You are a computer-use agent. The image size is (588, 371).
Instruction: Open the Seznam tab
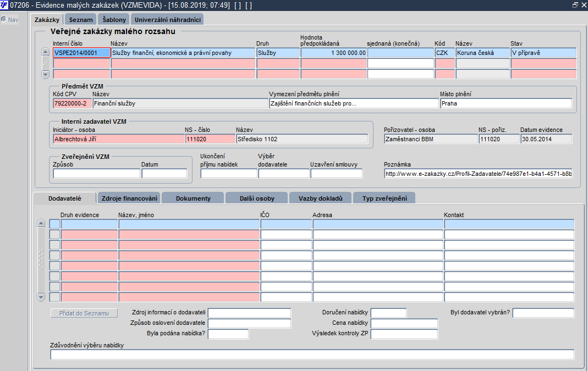click(x=81, y=19)
